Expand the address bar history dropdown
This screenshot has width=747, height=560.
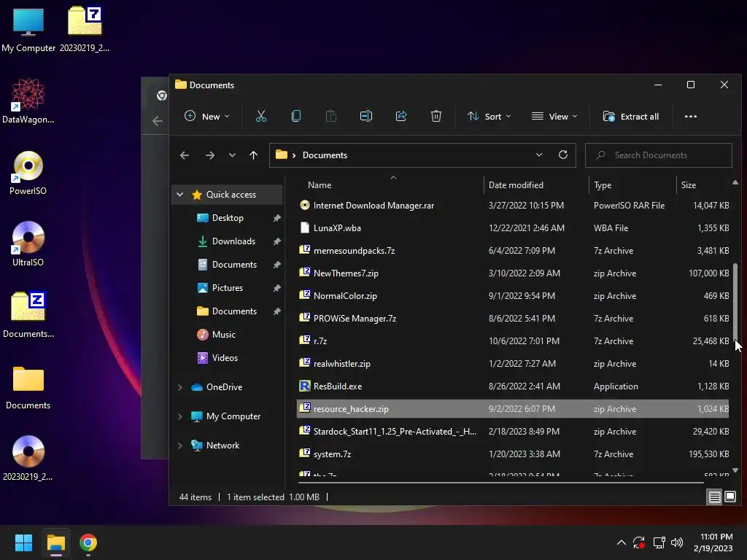tap(539, 155)
